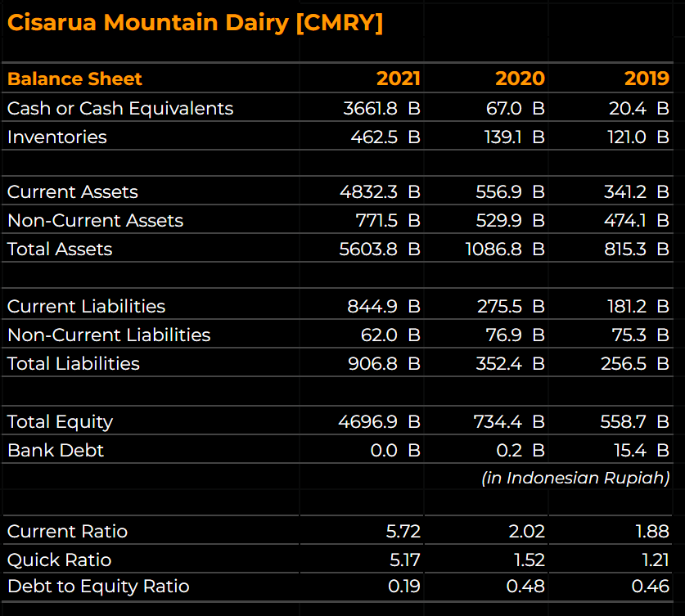The width and height of the screenshot is (685, 616).
Task: Click the 0.0 B bank debt value
Action: click(395, 451)
